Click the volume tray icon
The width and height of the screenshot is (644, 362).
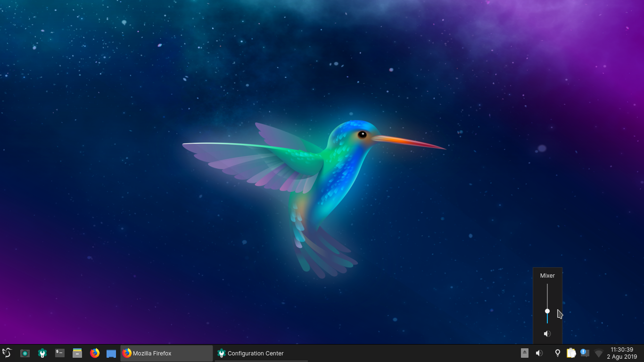click(539, 353)
